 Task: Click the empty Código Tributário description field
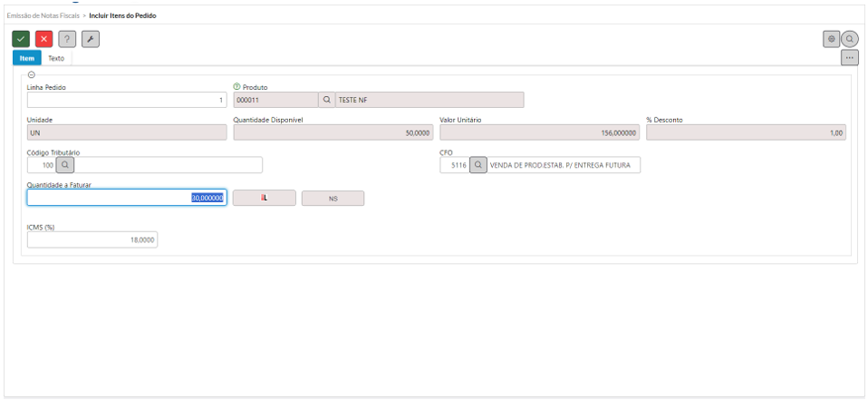[169, 165]
